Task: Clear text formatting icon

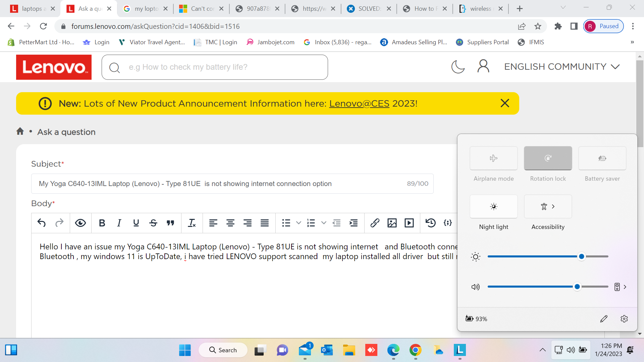Action: click(x=192, y=223)
